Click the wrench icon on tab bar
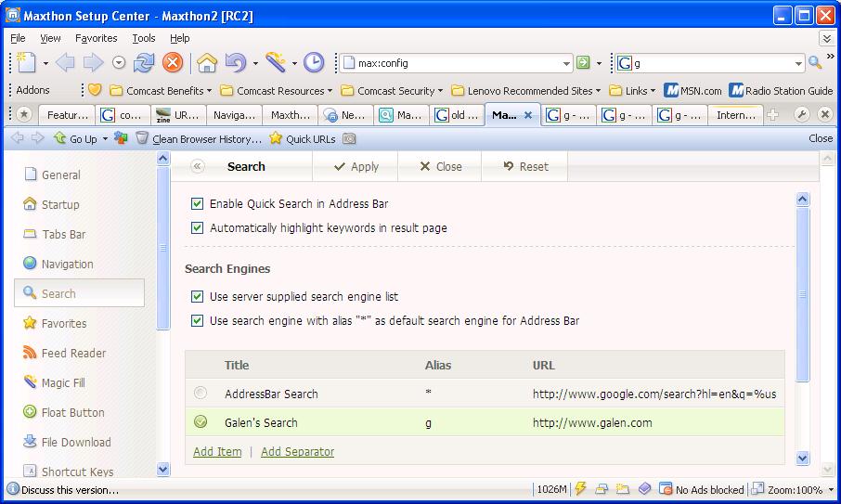 (x=801, y=114)
